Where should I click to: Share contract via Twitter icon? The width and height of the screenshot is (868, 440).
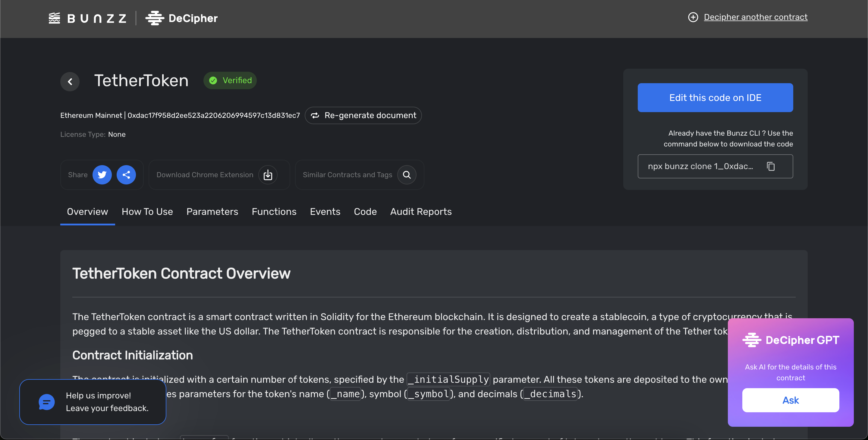click(102, 174)
